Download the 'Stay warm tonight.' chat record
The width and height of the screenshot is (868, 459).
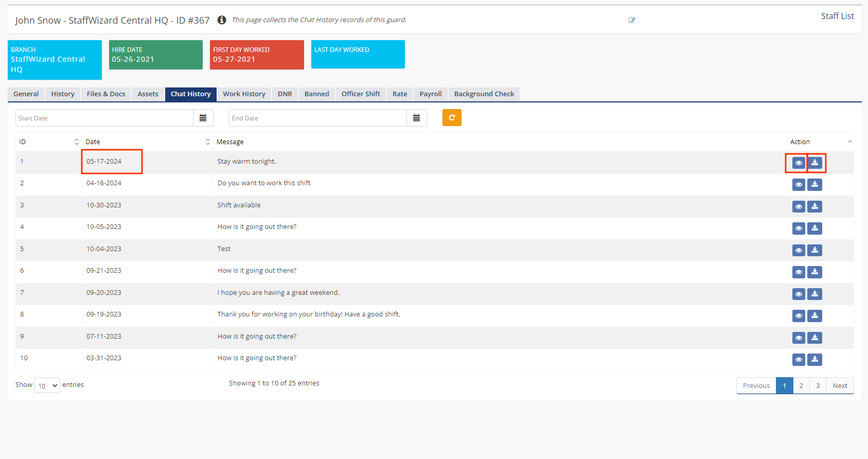point(814,163)
